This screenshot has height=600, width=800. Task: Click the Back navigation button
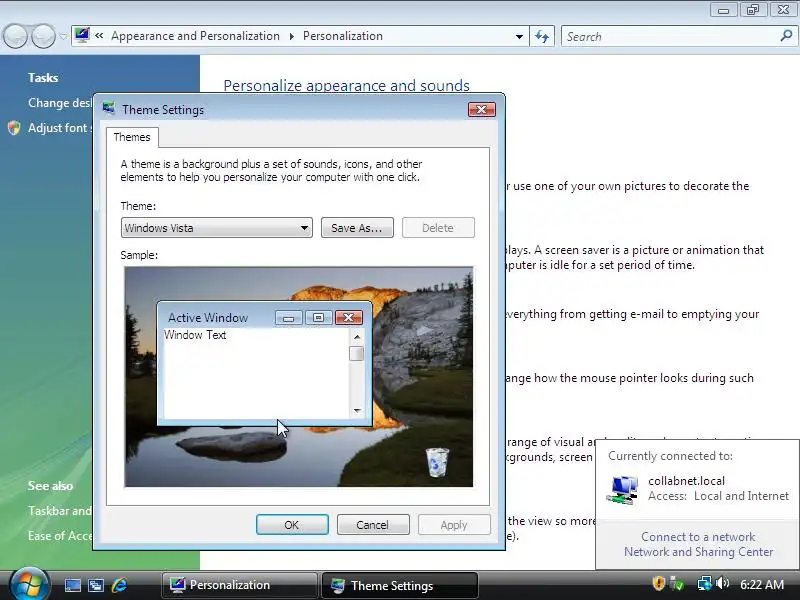pos(15,36)
